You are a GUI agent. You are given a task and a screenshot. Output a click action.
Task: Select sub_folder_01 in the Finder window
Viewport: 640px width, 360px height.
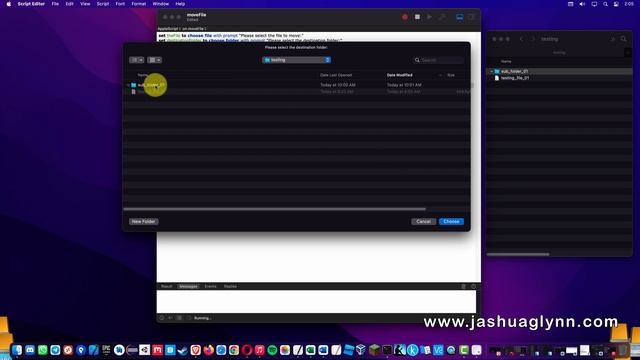514,71
